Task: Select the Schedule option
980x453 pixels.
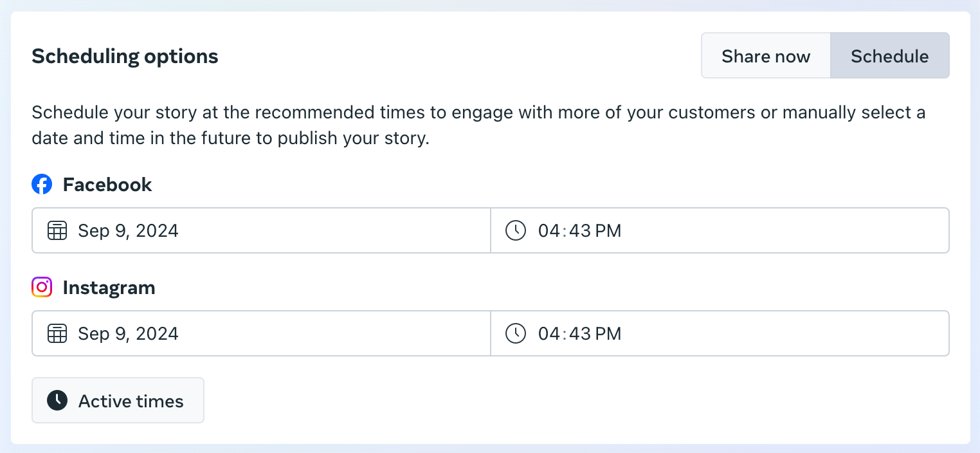Action: coord(890,56)
